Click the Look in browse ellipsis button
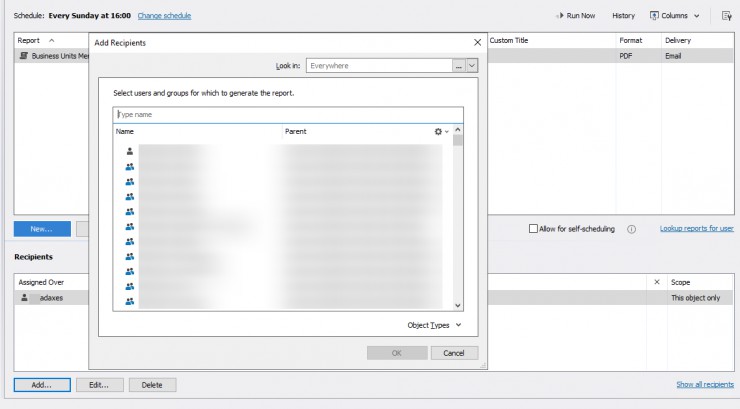The height and width of the screenshot is (409, 740). [x=458, y=65]
